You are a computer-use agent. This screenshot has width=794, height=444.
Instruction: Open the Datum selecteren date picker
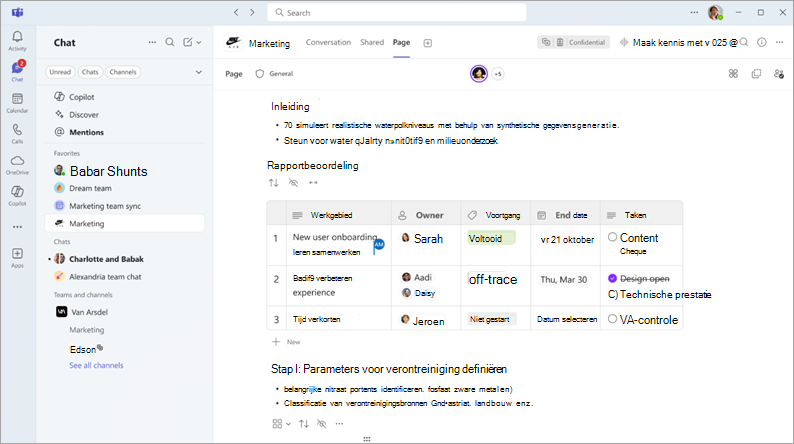coord(567,319)
